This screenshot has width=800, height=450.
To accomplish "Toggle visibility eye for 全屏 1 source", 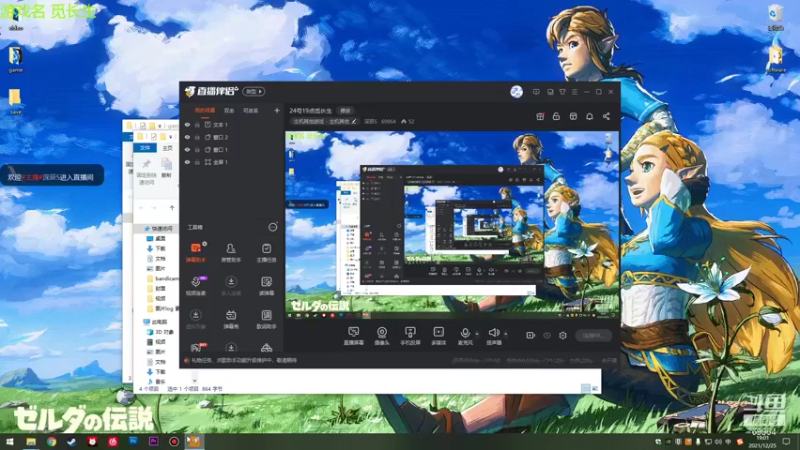I will (x=187, y=162).
